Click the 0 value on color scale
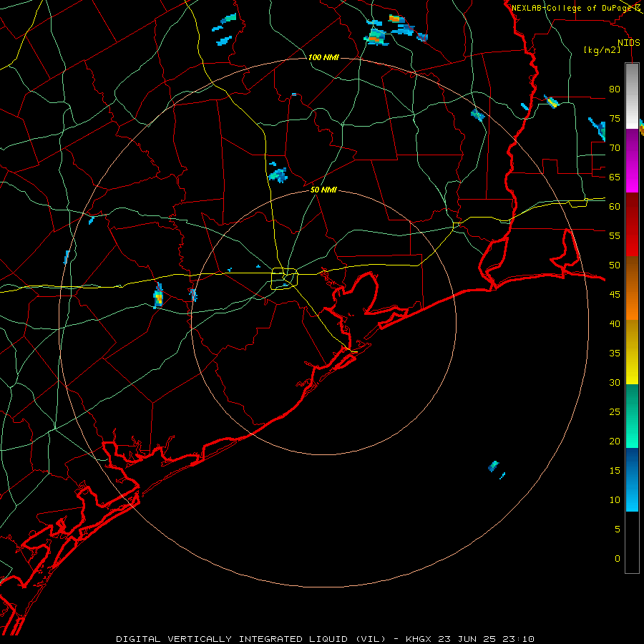Image resolution: width=644 pixels, height=644 pixels. coord(618,559)
